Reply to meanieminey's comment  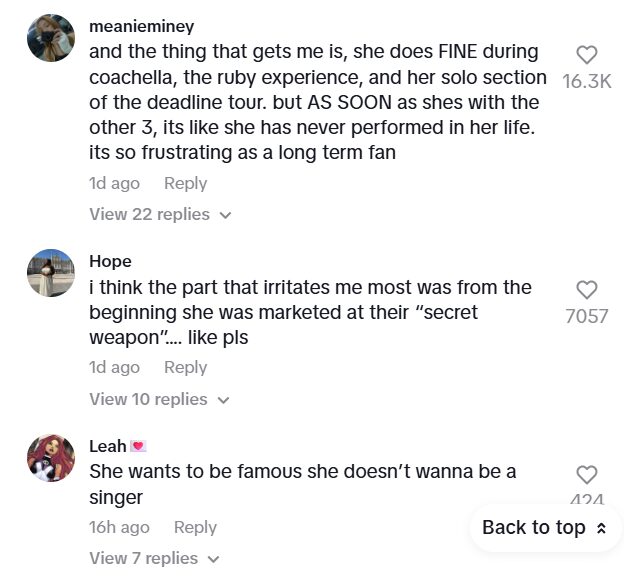pos(185,183)
